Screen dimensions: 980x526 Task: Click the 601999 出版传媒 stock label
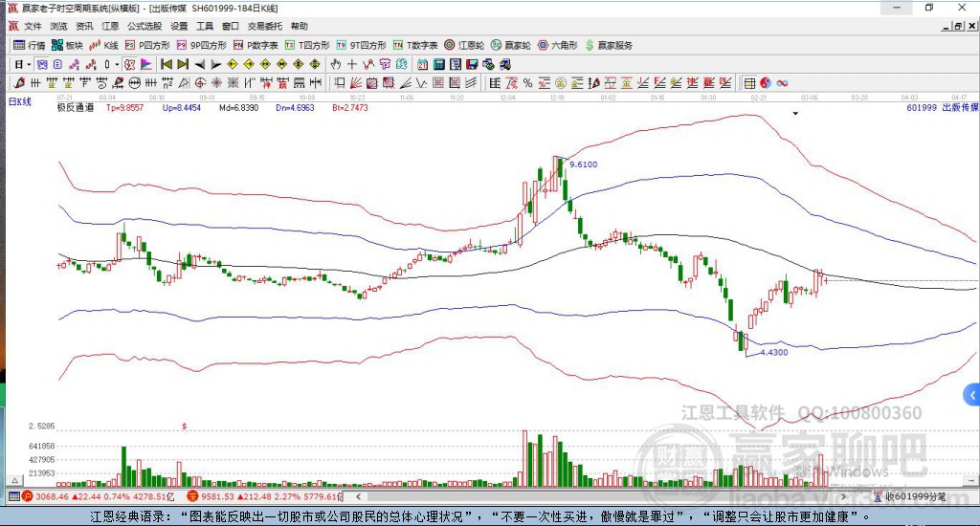tap(943, 107)
